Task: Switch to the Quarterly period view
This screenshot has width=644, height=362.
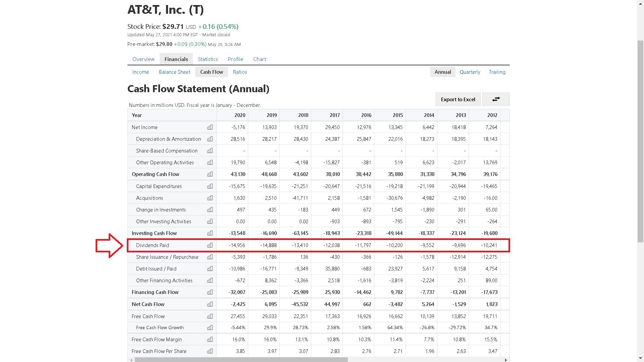Action: click(x=470, y=72)
